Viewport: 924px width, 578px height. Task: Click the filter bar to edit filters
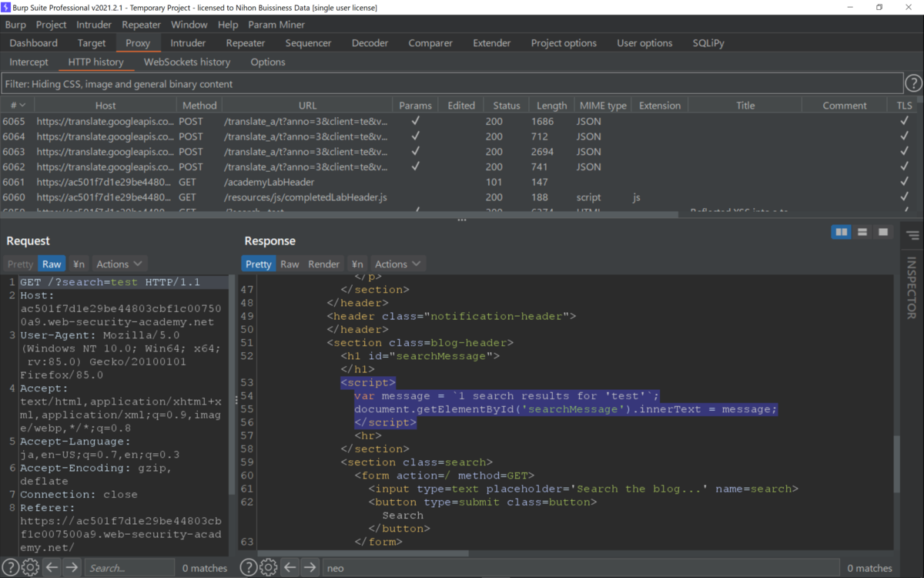(451, 83)
